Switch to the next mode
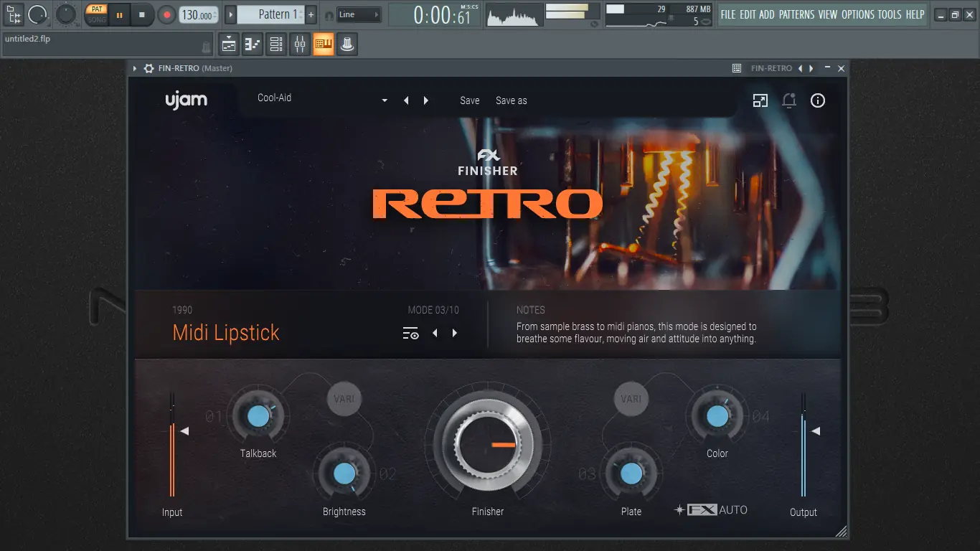Image resolution: width=980 pixels, height=551 pixels. coord(455,333)
